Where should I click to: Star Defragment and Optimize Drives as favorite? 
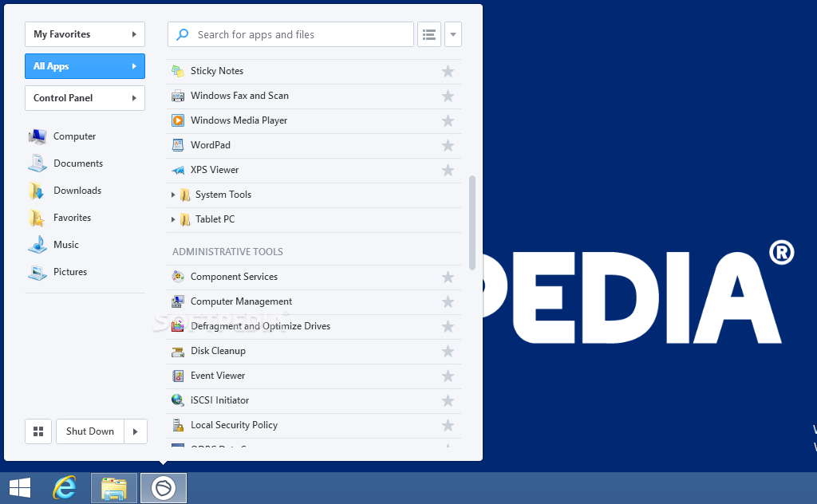(448, 326)
